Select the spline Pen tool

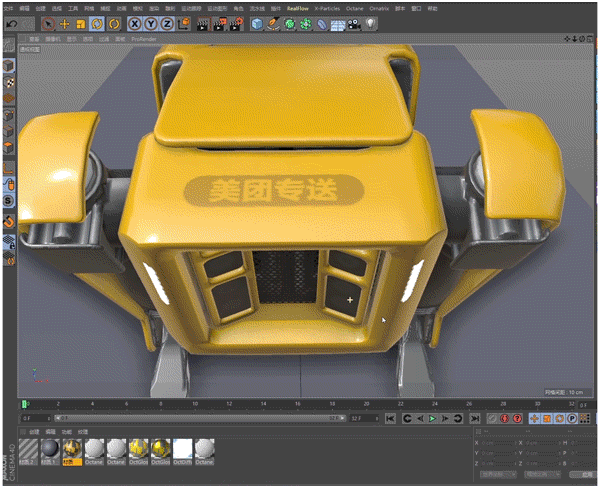(x=273, y=24)
